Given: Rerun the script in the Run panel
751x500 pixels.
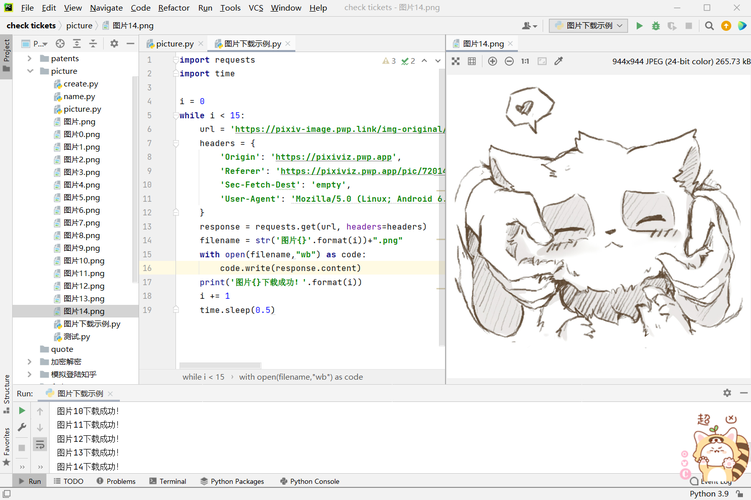Looking at the screenshot, I should pyautogui.click(x=22, y=411).
